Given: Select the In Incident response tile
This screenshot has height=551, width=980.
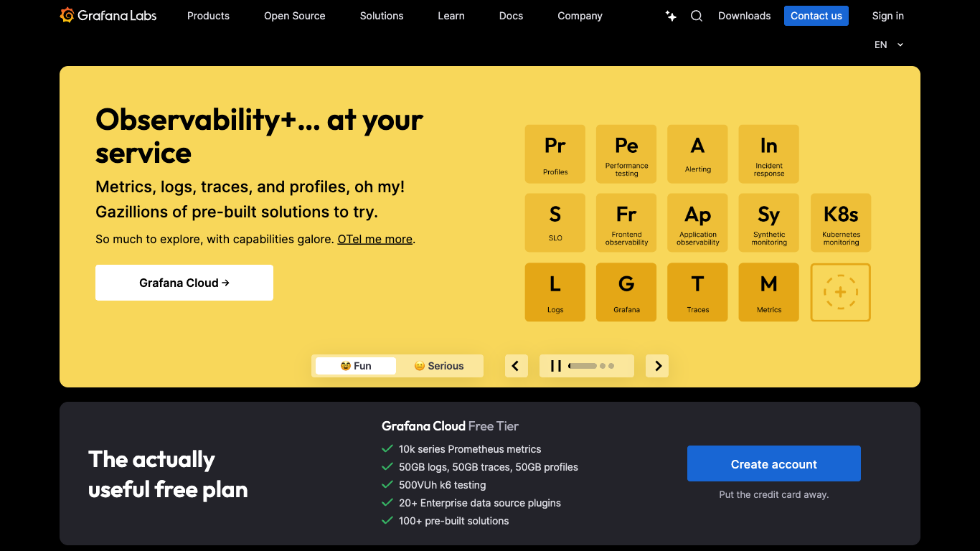Looking at the screenshot, I should click(x=769, y=154).
